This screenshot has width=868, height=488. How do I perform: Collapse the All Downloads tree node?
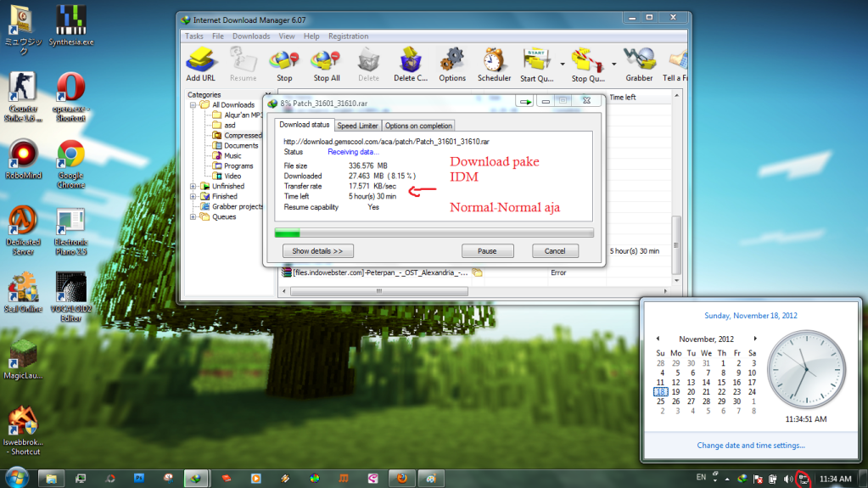coord(193,104)
